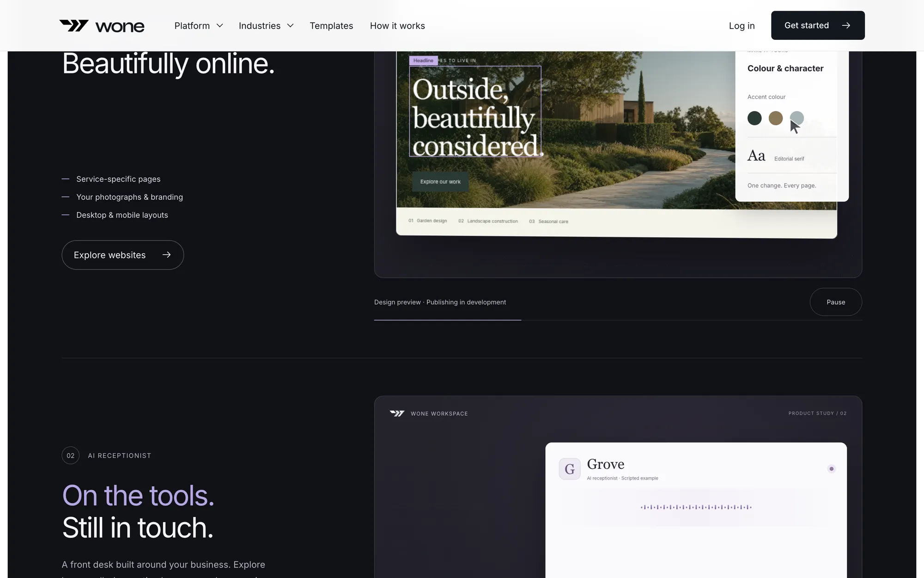Viewport: 924px width, 578px height.
Task: Click the One change. Every page. text
Action: (782, 185)
